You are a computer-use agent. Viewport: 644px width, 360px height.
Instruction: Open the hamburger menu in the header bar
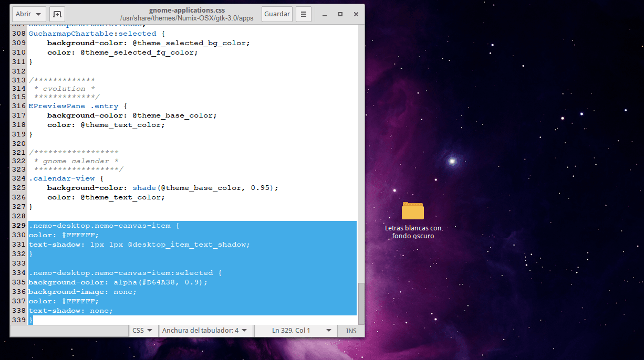click(x=304, y=14)
